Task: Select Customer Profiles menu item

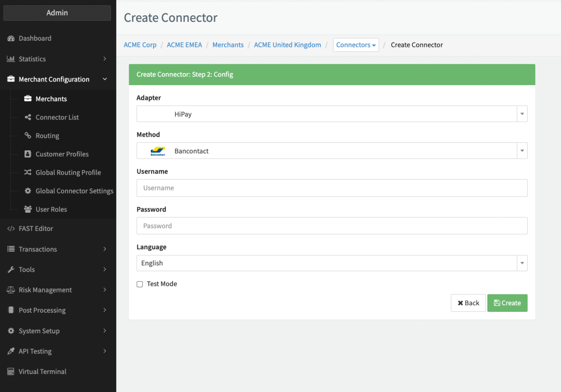Action: [x=62, y=154]
